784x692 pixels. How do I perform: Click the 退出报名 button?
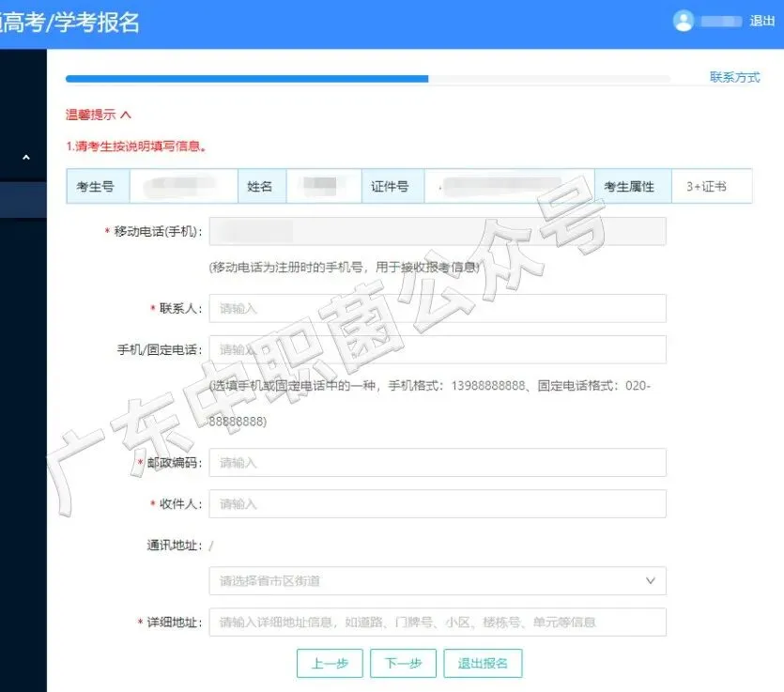coord(483,664)
